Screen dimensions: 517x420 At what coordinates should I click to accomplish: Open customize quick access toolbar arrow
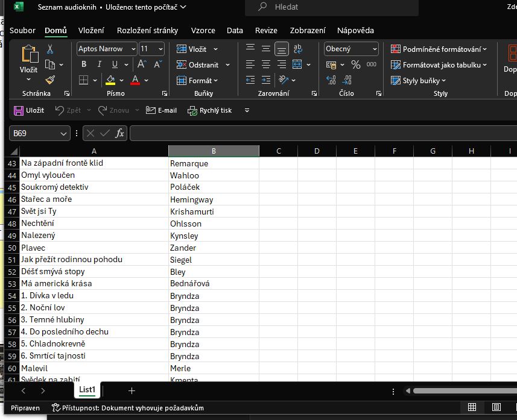pos(247,110)
